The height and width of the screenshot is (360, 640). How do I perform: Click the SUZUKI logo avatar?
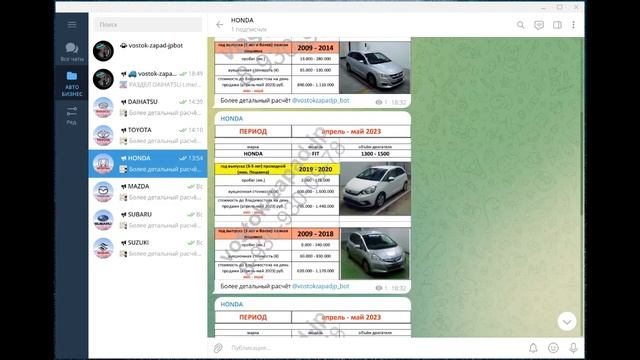tap(103, 248)
